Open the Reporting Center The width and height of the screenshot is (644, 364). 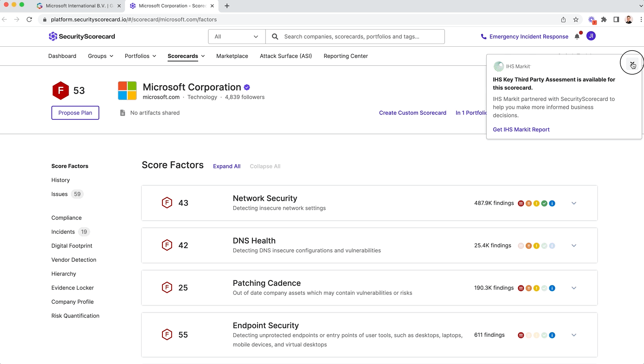point(346,56)
